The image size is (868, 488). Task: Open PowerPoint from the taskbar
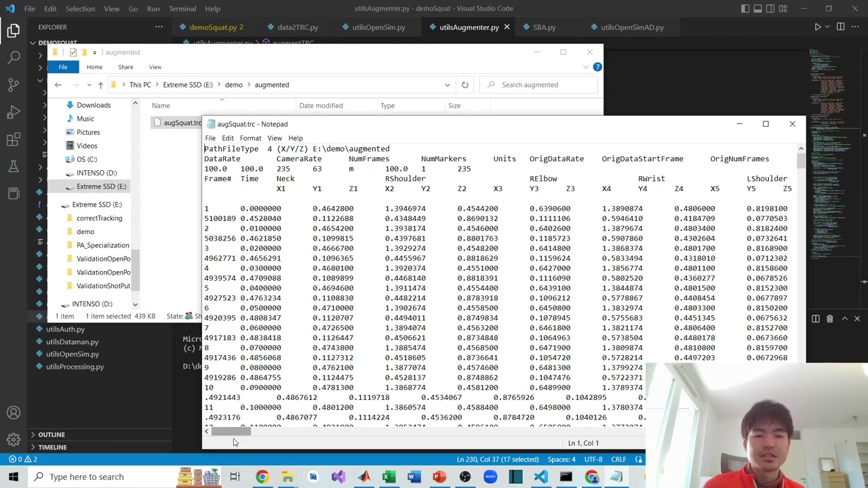coord(439,476)
